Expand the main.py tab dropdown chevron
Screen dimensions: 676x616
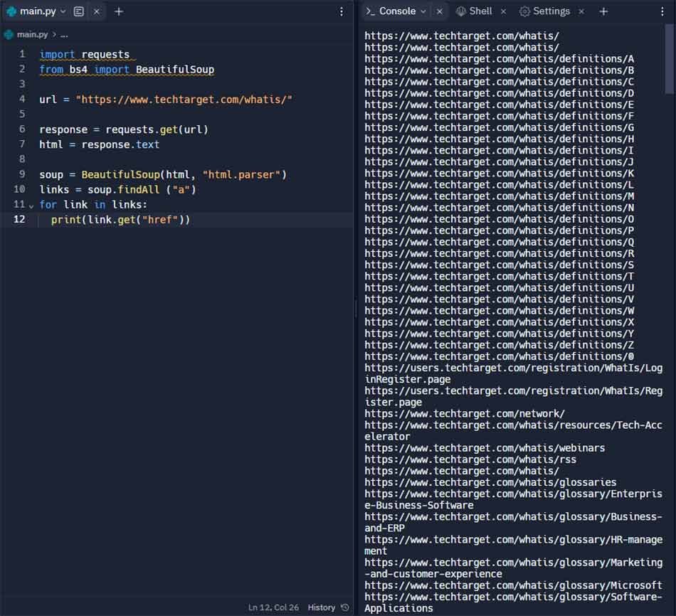tap(63, 11)
